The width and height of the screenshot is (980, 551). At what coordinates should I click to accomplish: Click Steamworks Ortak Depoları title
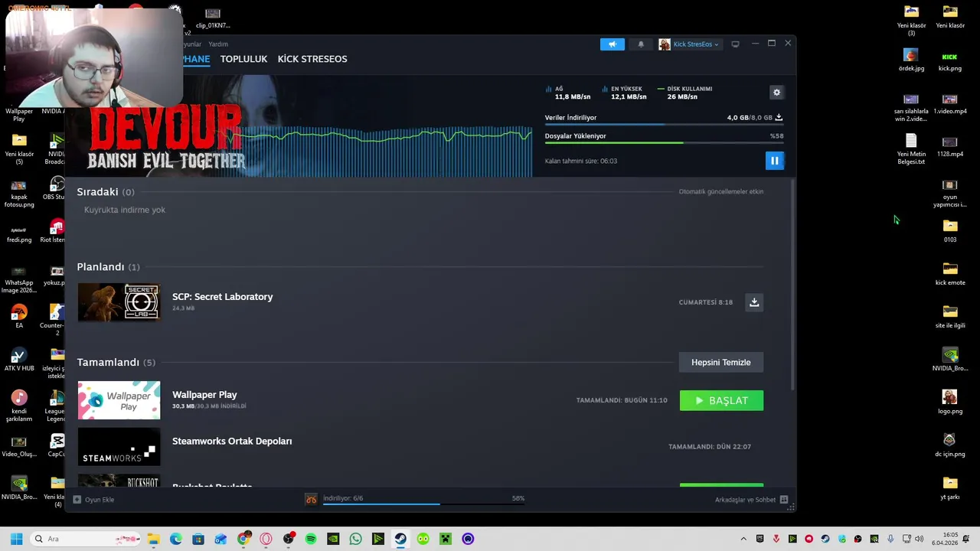232,442
